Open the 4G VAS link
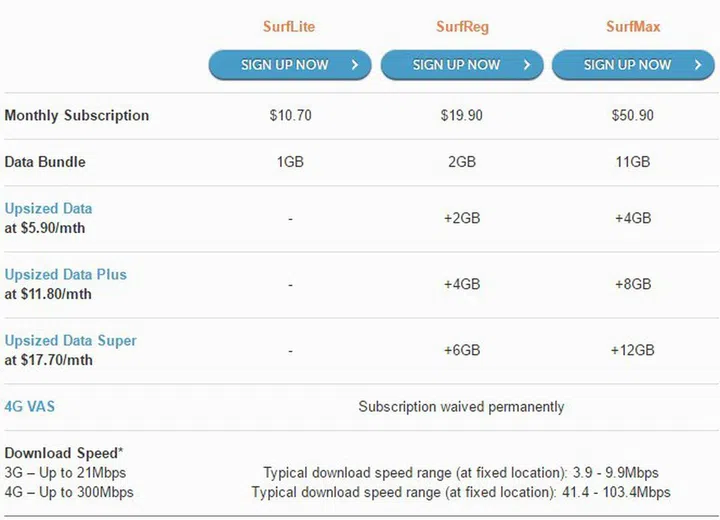This screenshot has height=520, width=720. click(x=29, y=407)
